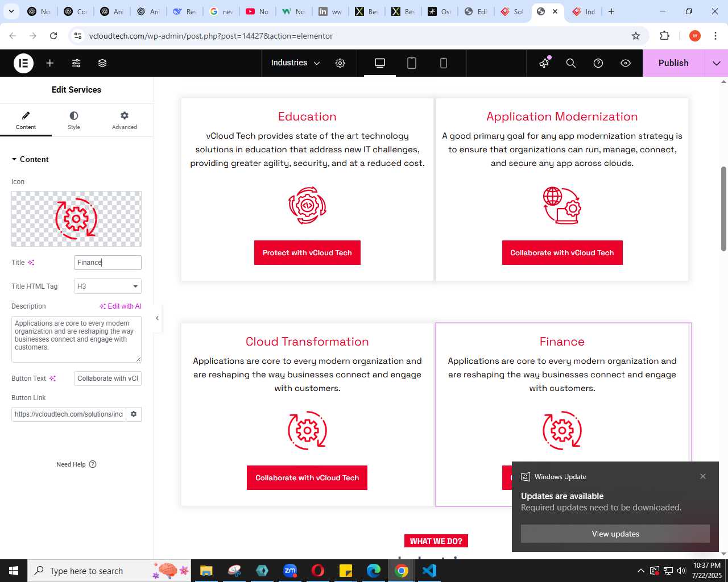Viewport: 728px width, 582px height.
Task: Click the browser address bar URL
Action: (211, 36)
